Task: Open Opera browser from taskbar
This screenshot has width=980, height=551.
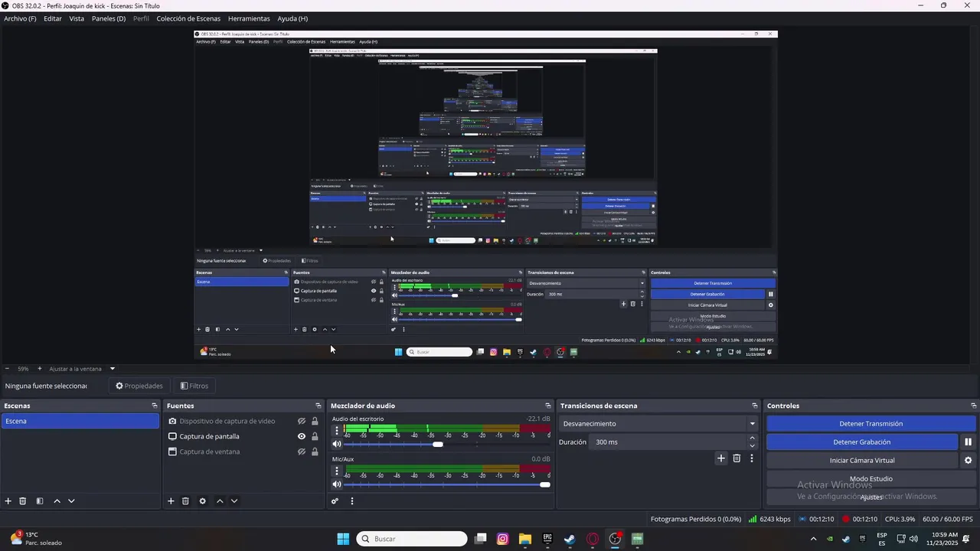Action: (592, 539)
